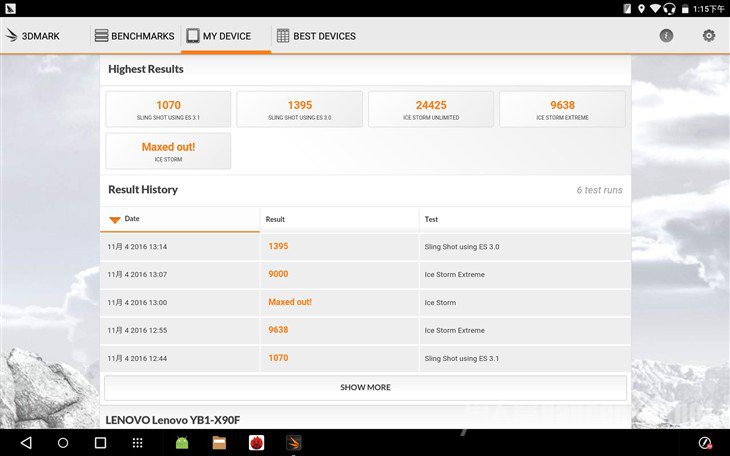Tap the battery status icon
Screen dimensions: 730x456
pos(685,8)
